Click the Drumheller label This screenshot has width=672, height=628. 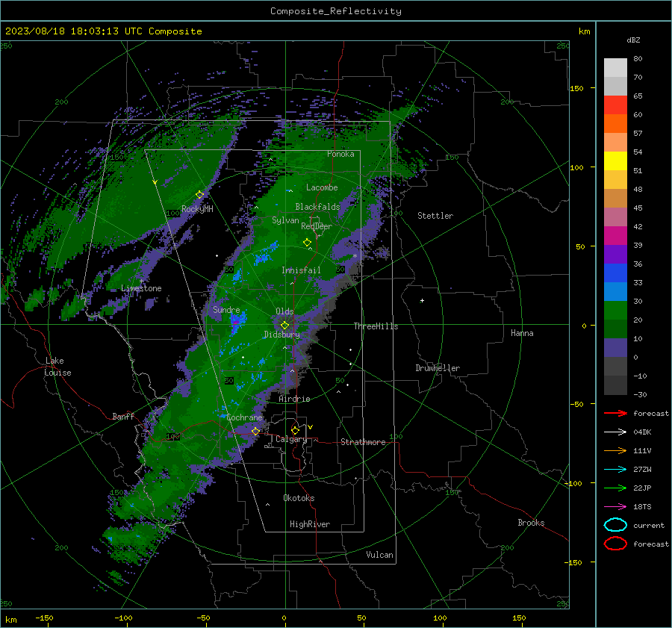click(438, 368)
